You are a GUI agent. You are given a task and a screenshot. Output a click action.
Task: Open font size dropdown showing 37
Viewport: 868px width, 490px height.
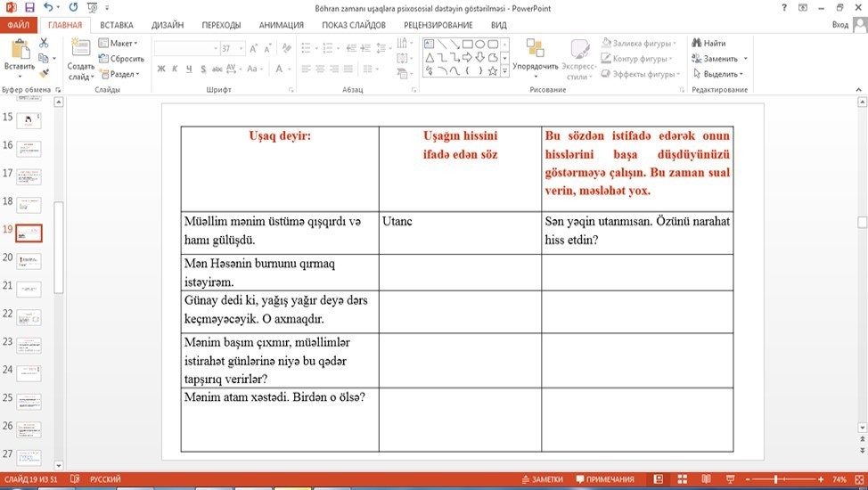241,49
